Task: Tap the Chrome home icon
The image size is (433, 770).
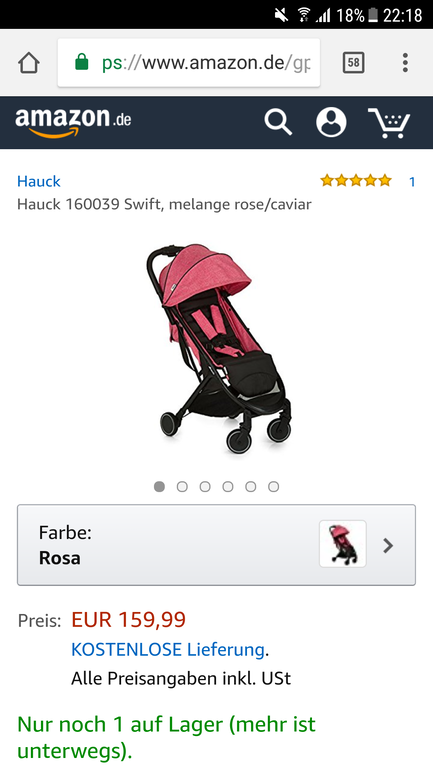Action: [28, 63]
